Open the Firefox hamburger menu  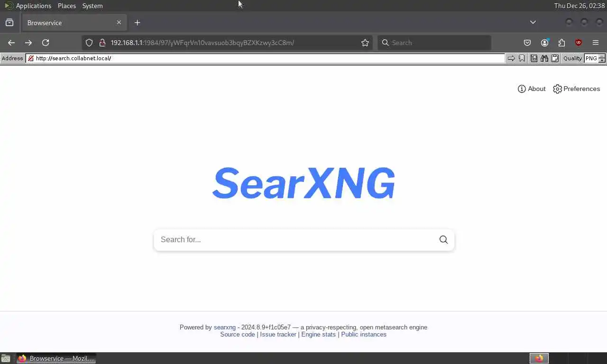click(x=596, y=43)
